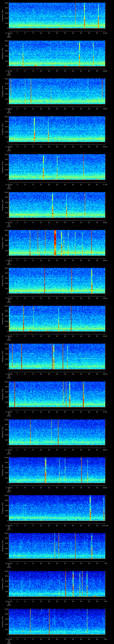Click the '55:00' end time label

(x=105, y=336)
